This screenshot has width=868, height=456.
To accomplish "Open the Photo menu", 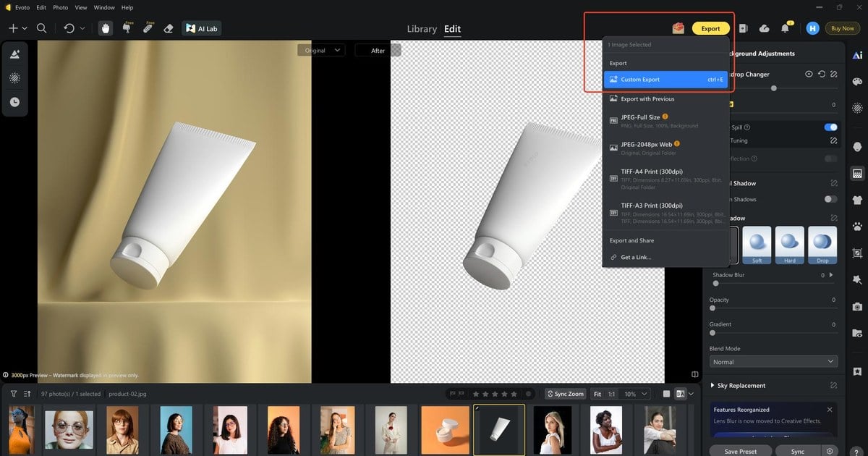I will [x=61, y=7].
